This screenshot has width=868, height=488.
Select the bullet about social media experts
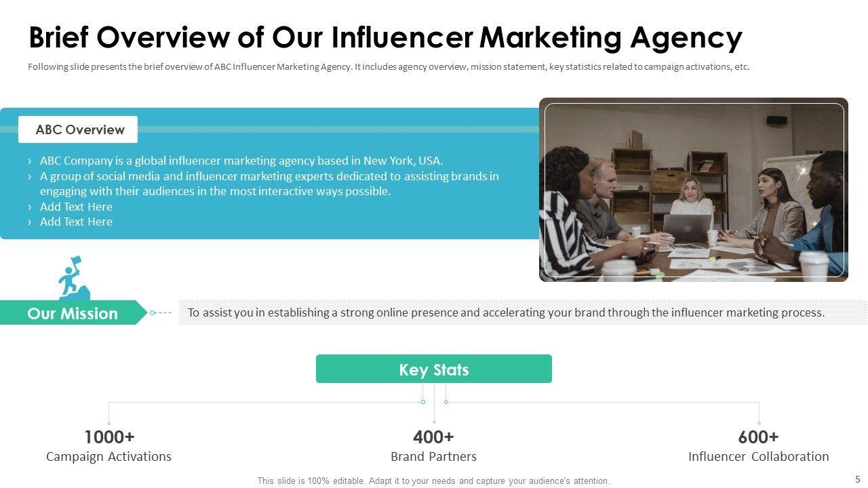tap(269, 184)
